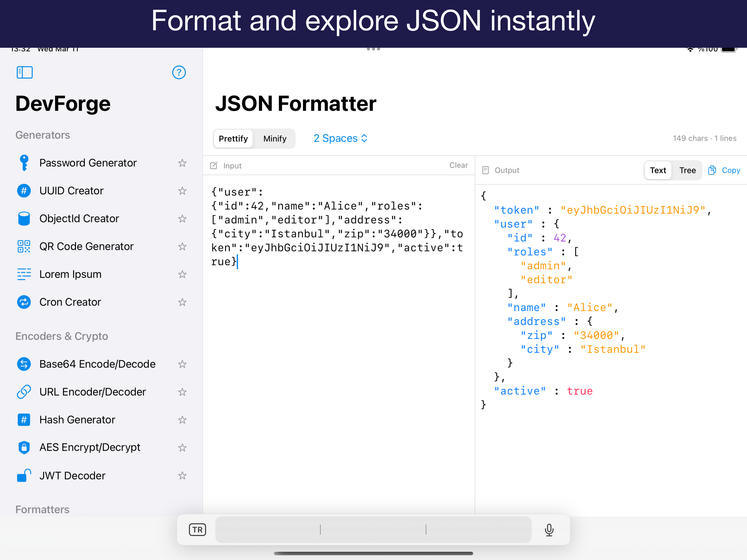Favorite Base64 Encode/Decode with its star
Viewport: 747px width, 560px height.
point(182,364)
